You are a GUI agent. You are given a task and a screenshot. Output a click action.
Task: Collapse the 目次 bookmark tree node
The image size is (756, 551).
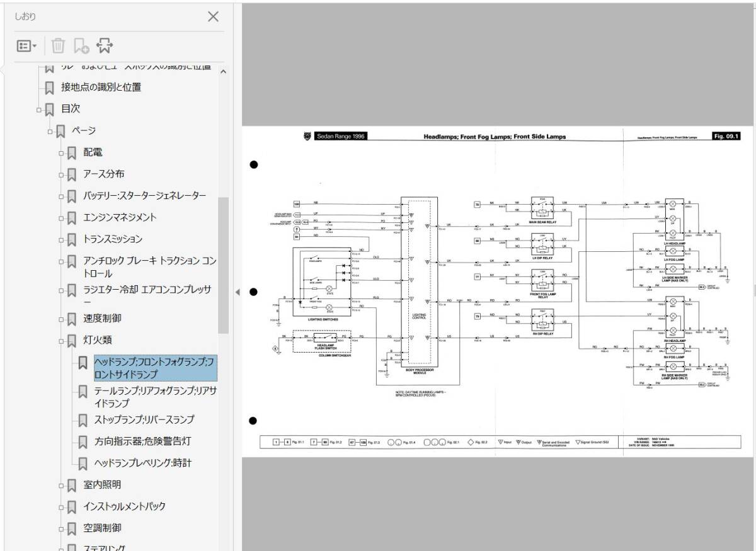38,110
